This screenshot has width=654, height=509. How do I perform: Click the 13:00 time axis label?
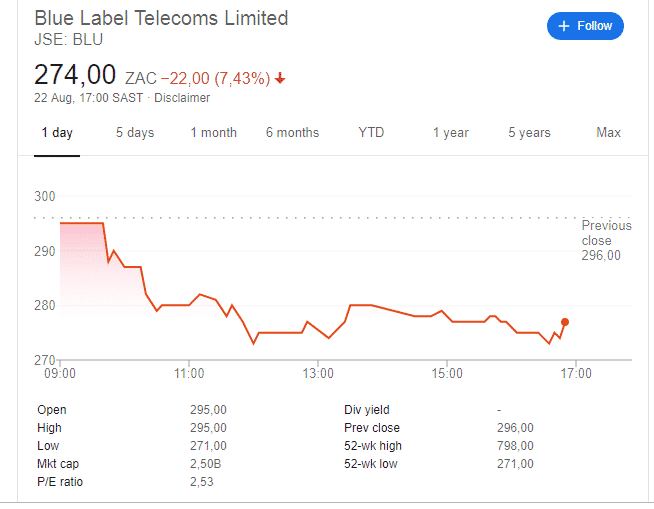pos(318,373)
